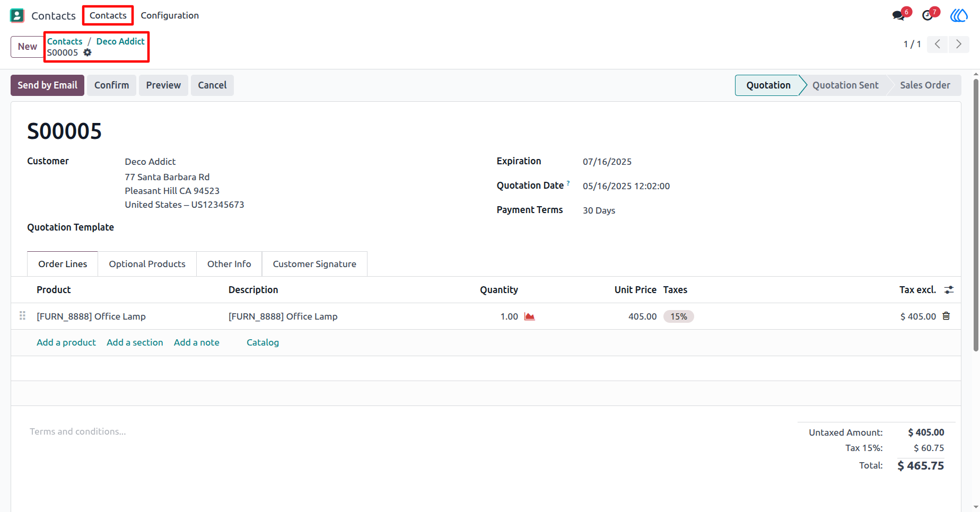Open the Contacts menu item

point(108,15)
